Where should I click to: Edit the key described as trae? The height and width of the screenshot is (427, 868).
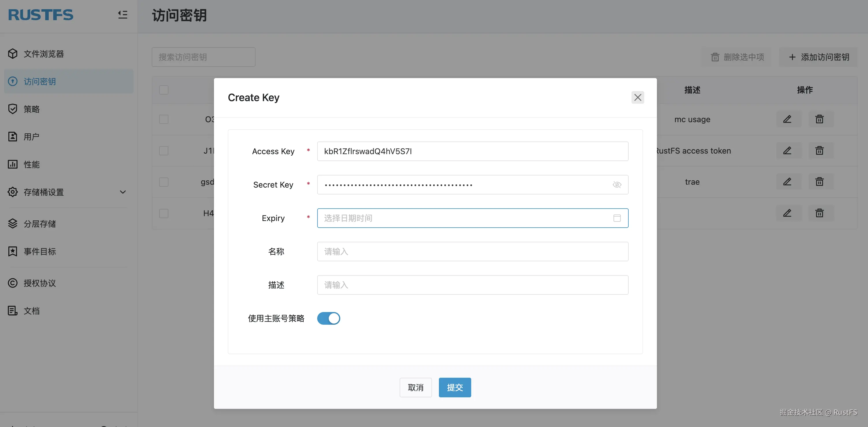point(788,182)
